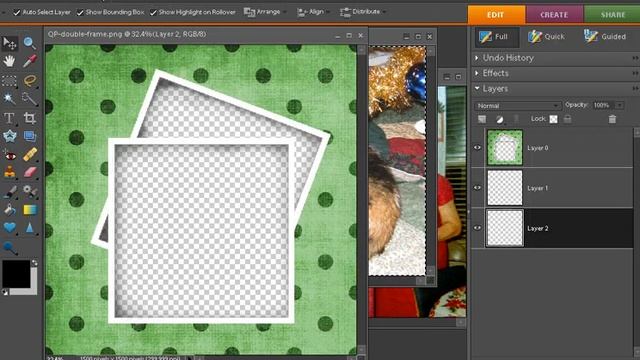Image resolution: width=640 pixels, height=360 pixels.
Task: Reset default colors icon
Action: (x=5, y=292)
